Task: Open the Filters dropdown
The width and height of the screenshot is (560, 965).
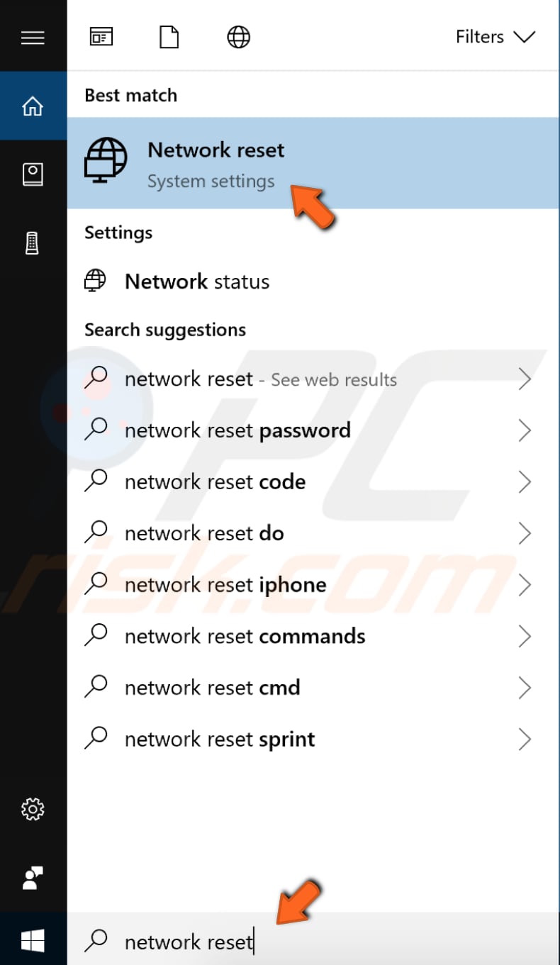Action: tap(495, 36)
